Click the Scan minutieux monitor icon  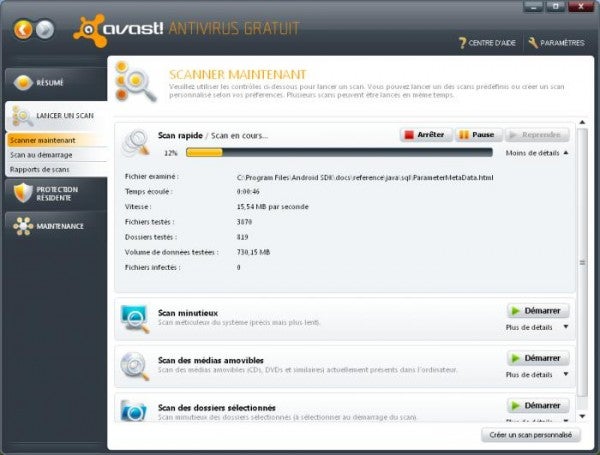(136, 318)
